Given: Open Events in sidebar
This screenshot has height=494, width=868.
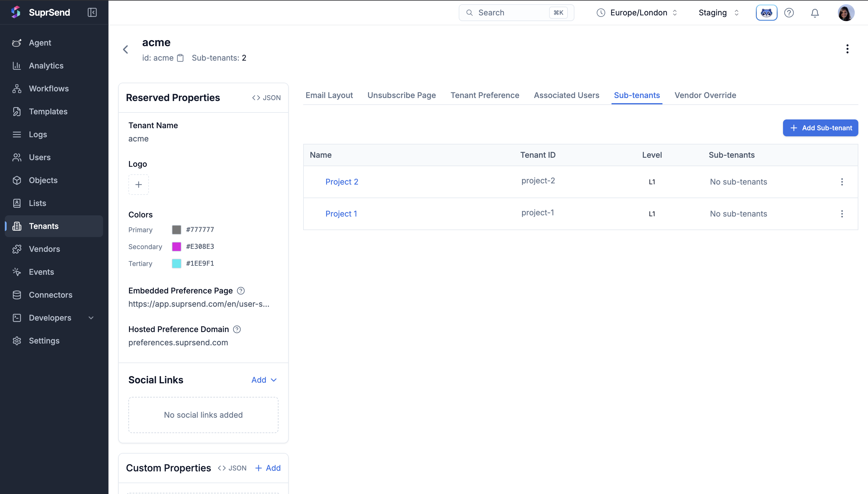Looking at the screenshot, I should 54,272.
